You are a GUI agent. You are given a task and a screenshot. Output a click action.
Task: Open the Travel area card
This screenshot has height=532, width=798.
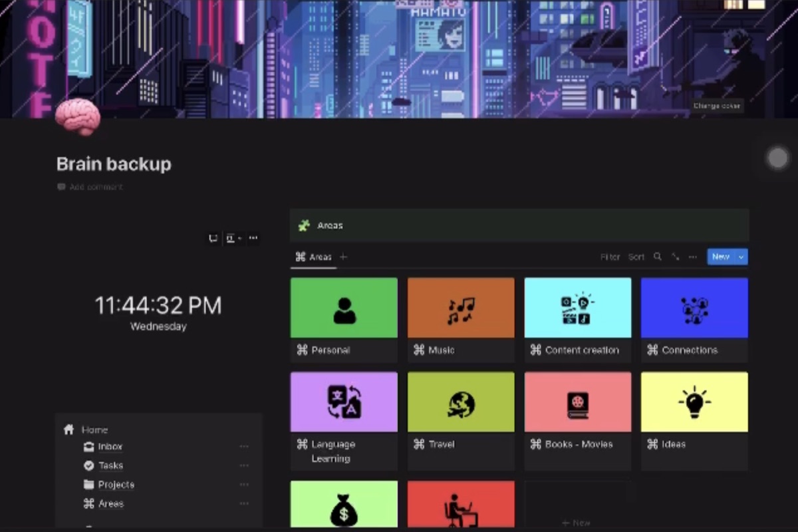tap(461, 421)
